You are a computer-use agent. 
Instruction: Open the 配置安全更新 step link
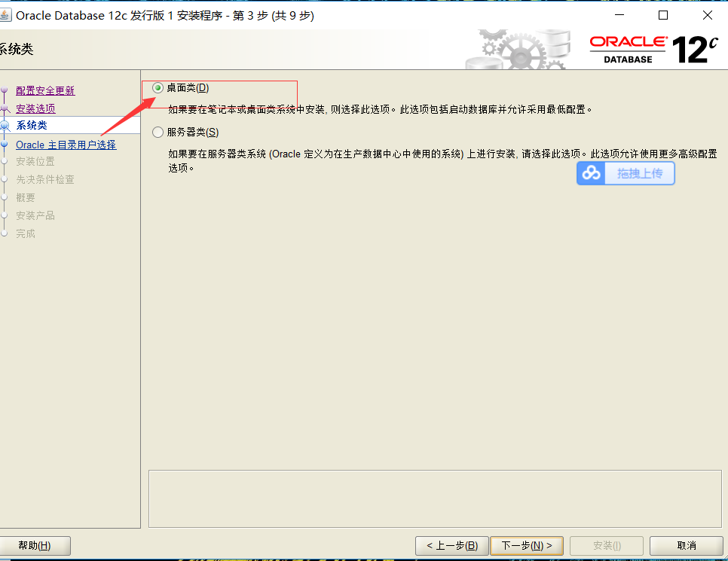pyautogui.click(x=45, y=90)
